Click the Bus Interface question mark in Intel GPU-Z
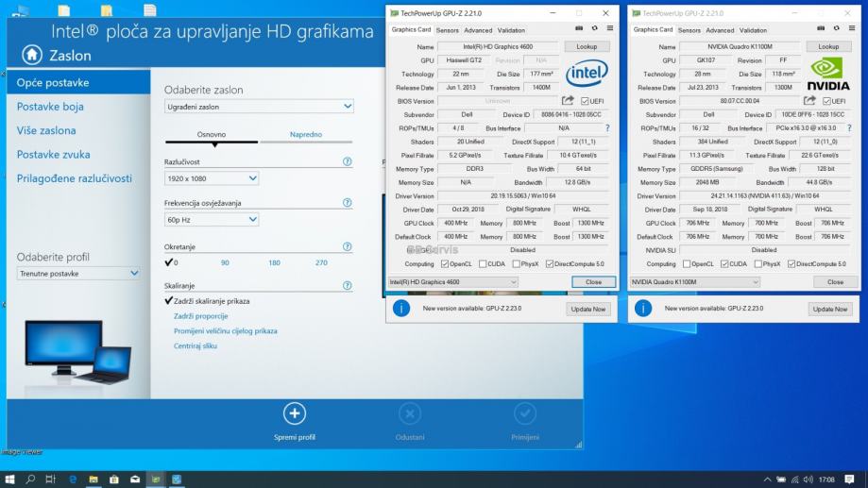The width and height of the screenshot is (868, 488). pyautogui.click(x=607, y=127)
